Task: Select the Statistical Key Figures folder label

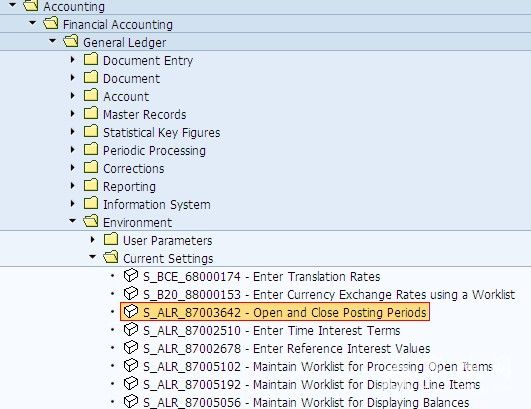Action: point(162,133)
